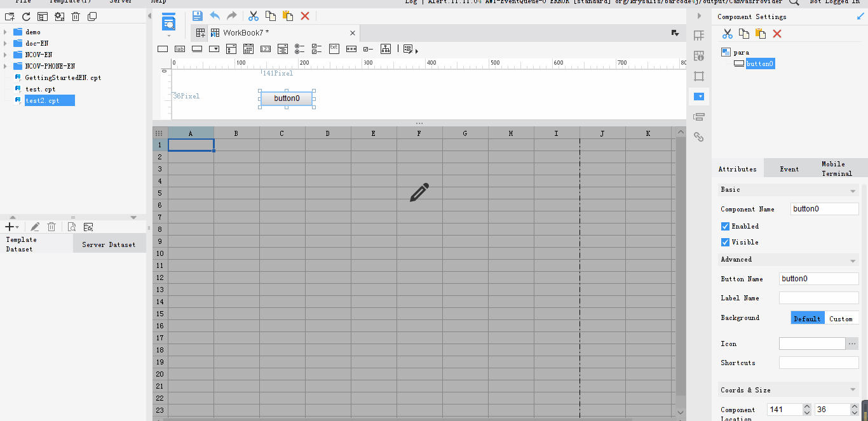
Task: Expand the NCOV-PHONE-EN folder
Action: point(6,66)
